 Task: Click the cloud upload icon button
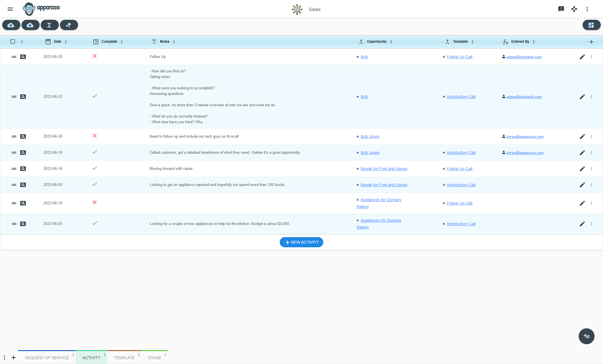[x=11, y=25]
